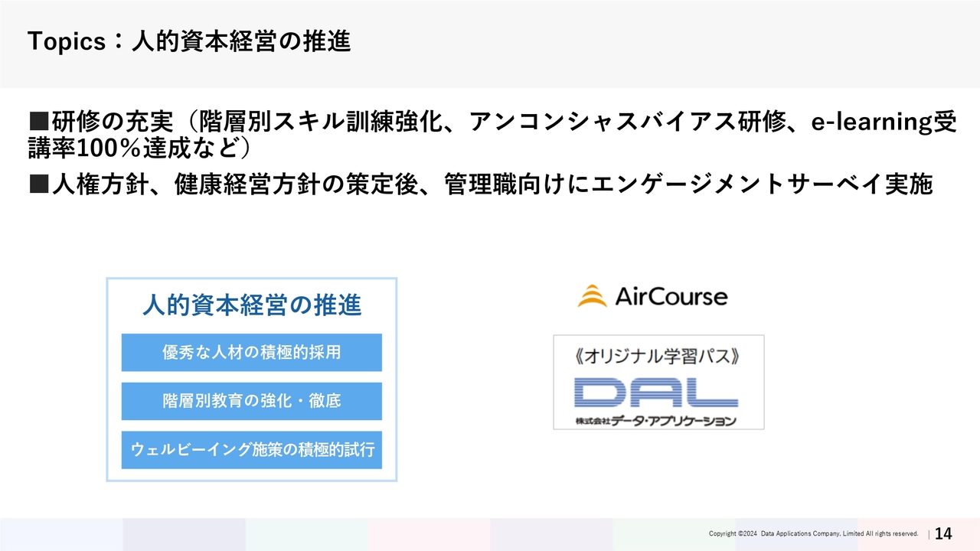Click the page number 14
The height and width of the screenshot is (551, 980).
pos(944,533)
